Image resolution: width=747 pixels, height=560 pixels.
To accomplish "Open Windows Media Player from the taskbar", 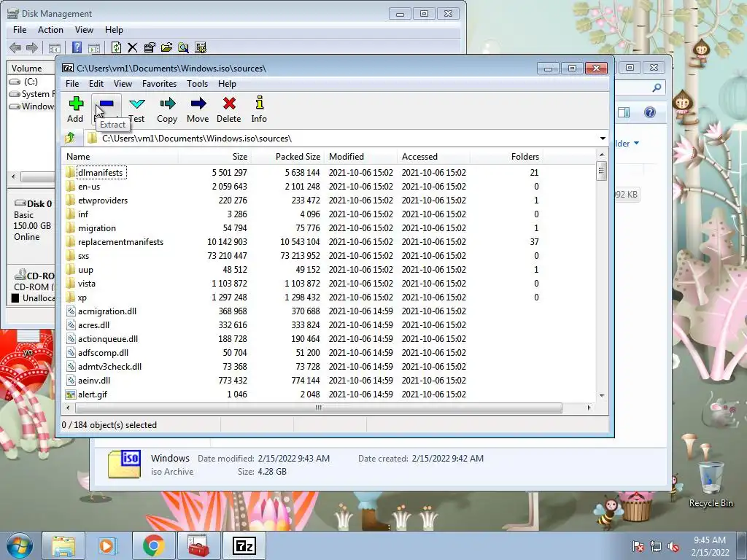I will 107,545.
